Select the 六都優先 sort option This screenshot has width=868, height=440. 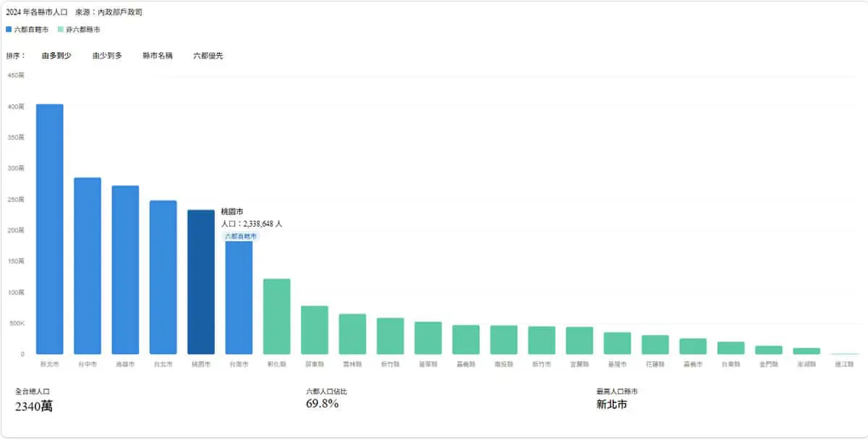(x=208, y=56)
